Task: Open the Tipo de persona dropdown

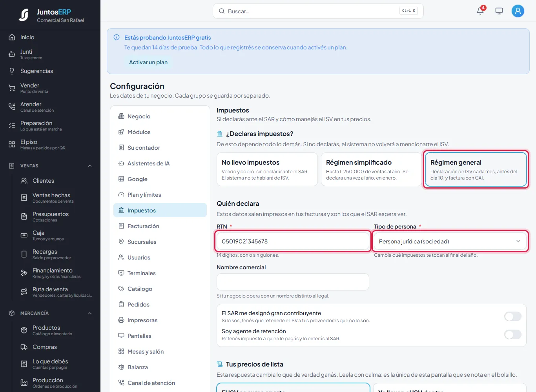Action: pyautogui.click(x=450, y=241)
